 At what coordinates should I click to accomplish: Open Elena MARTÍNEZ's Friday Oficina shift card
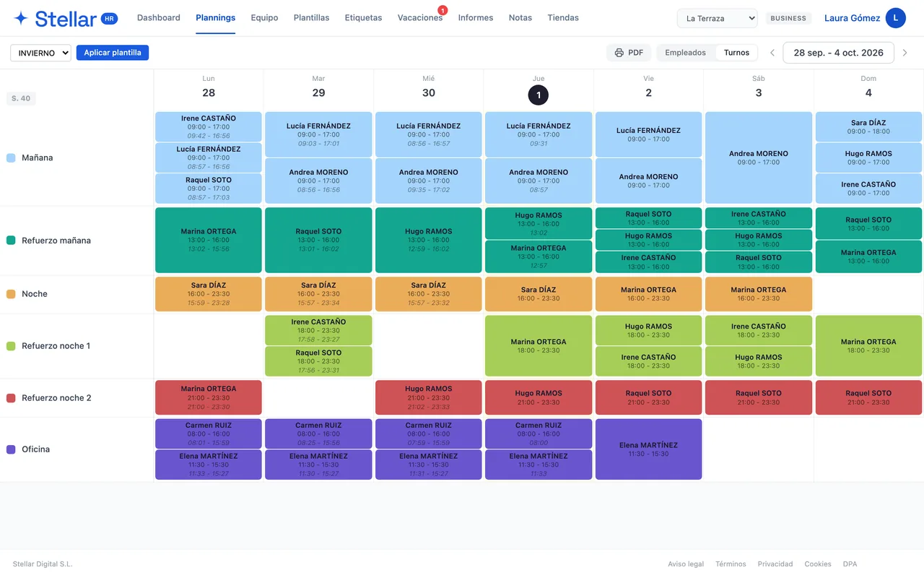[648, 449]
